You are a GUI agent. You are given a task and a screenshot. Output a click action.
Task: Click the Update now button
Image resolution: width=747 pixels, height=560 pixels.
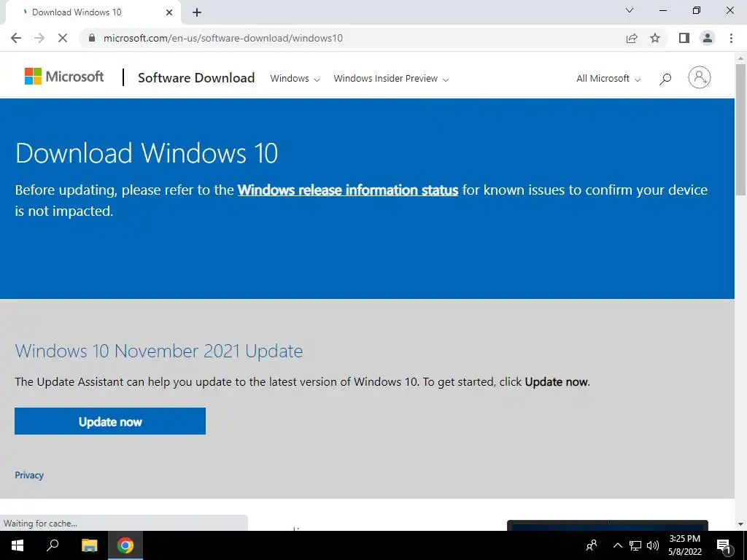tap(110, 421)
